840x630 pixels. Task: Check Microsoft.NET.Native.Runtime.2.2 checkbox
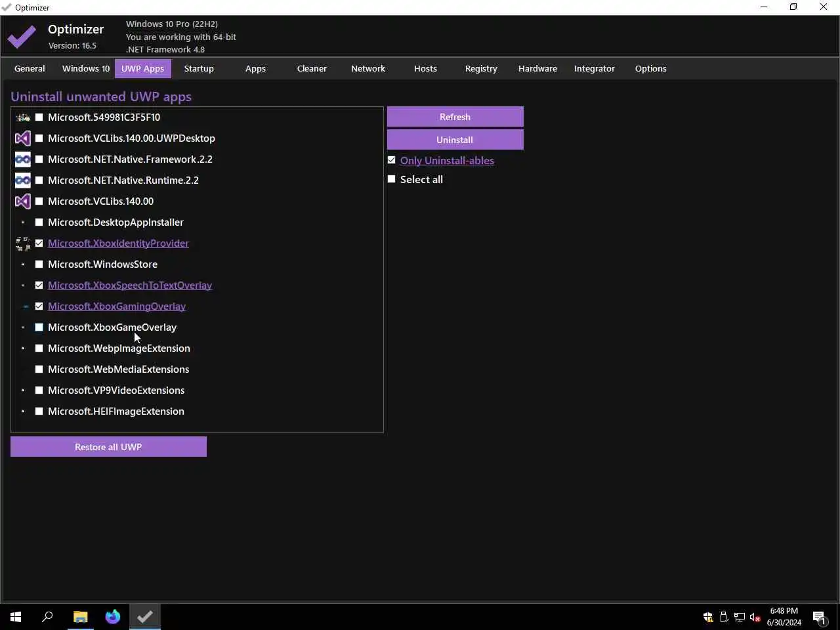click(x=39, y=180)
